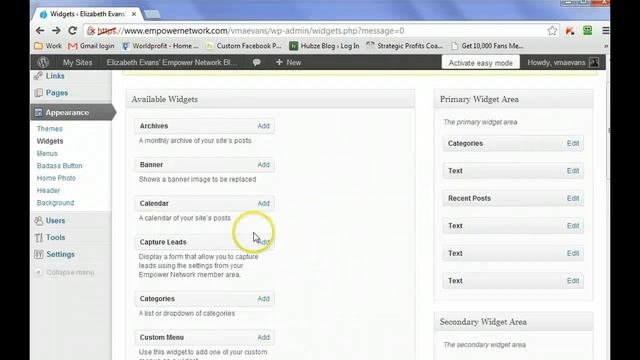Open Worldprofit - Home bookmark
640x360 pixels.
pos(160,46)
